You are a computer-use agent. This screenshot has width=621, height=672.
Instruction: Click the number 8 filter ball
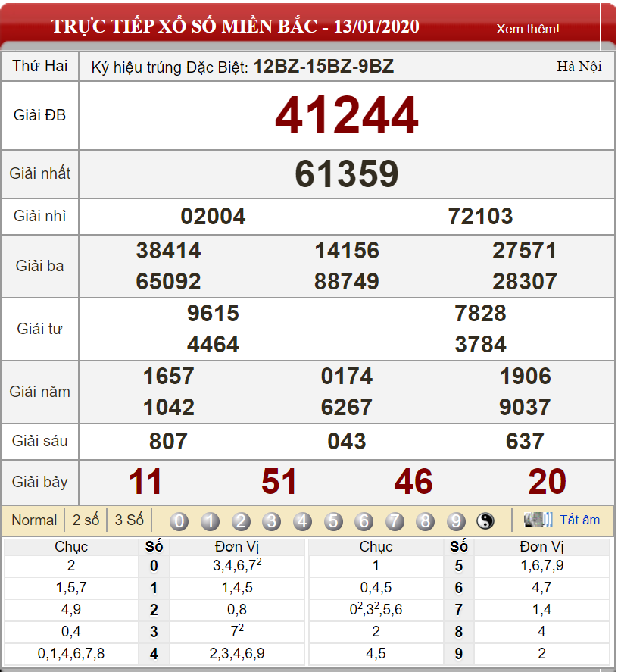point(426,521)
